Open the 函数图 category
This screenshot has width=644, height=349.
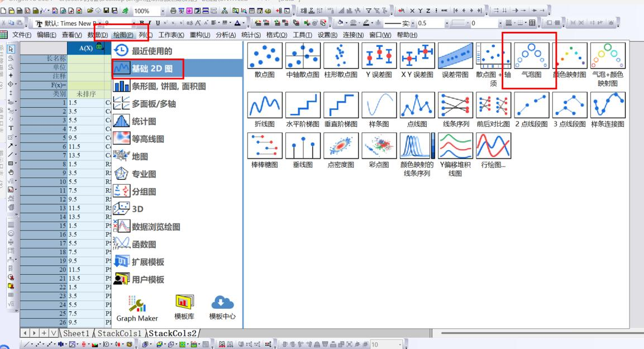tap(176, 245)
